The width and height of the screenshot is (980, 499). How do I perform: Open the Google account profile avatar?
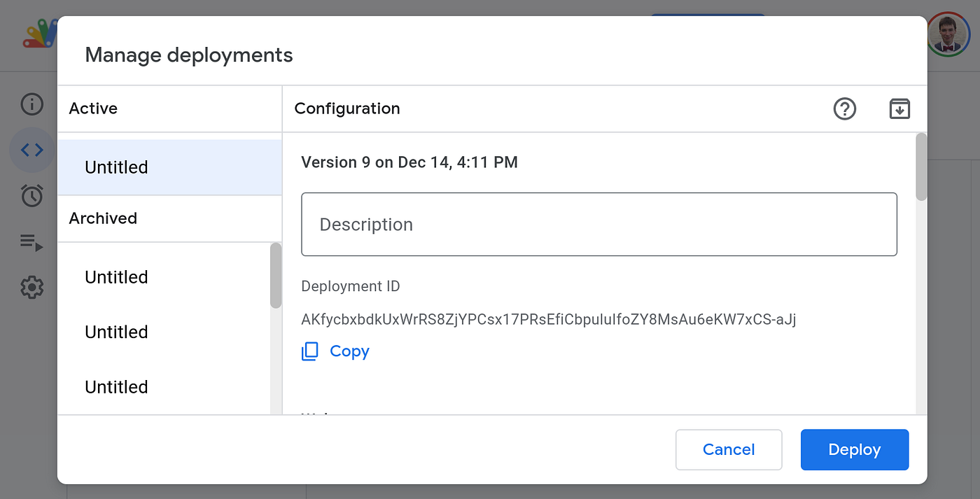click(x=948, y=34)
